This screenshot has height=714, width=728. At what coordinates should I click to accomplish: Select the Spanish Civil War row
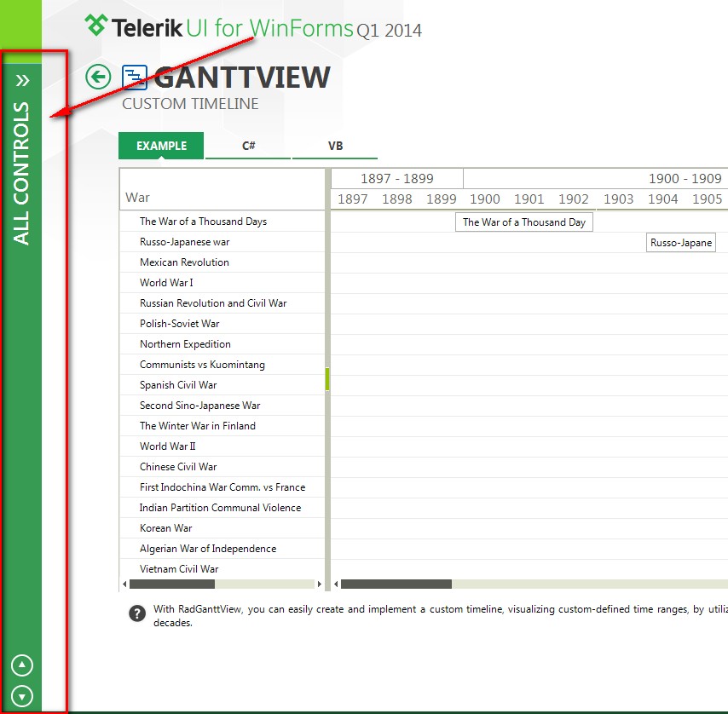click(x=222, y=384)
